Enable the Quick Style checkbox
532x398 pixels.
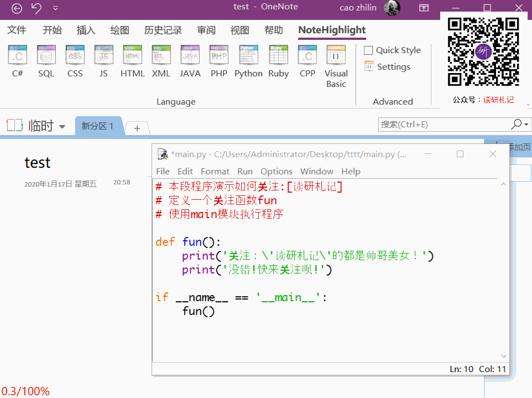coord(368,50)
